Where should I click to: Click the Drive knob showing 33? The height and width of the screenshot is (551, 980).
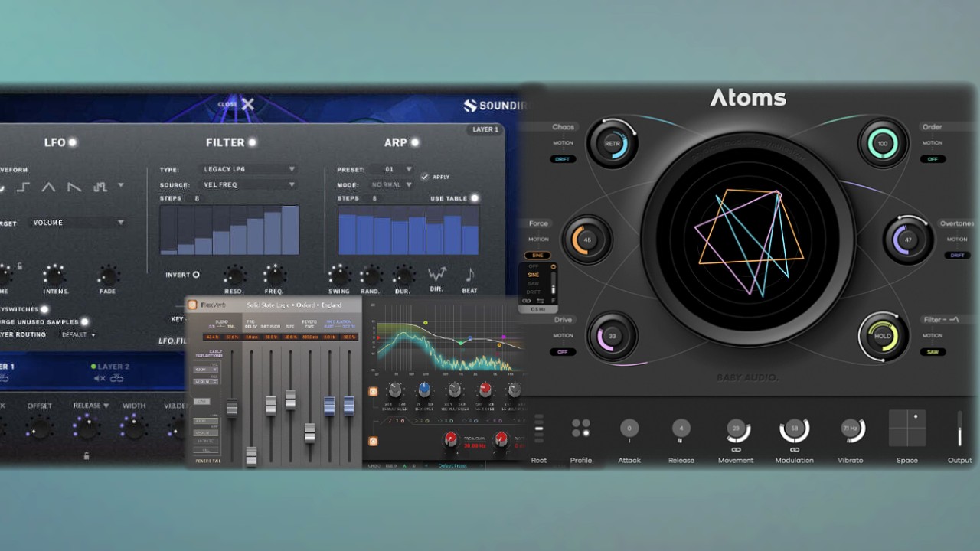point(612,336)
